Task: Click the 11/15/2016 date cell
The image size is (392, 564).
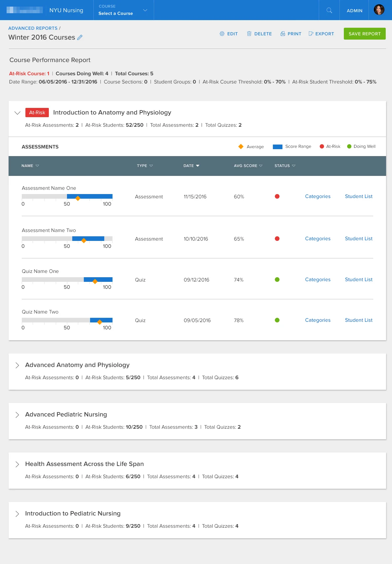Action: [x=195, y=197]
